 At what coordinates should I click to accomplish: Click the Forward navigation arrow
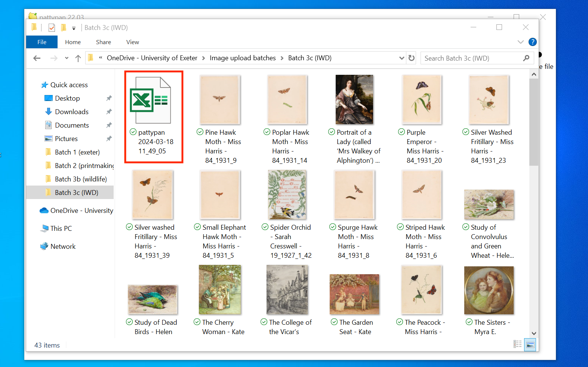[54, 58]
